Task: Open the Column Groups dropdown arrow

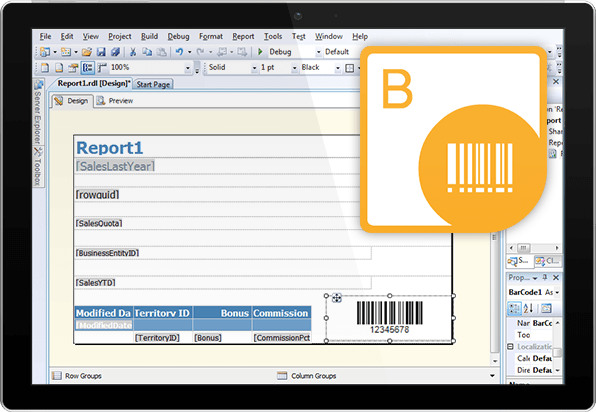Action: [492, 376]
